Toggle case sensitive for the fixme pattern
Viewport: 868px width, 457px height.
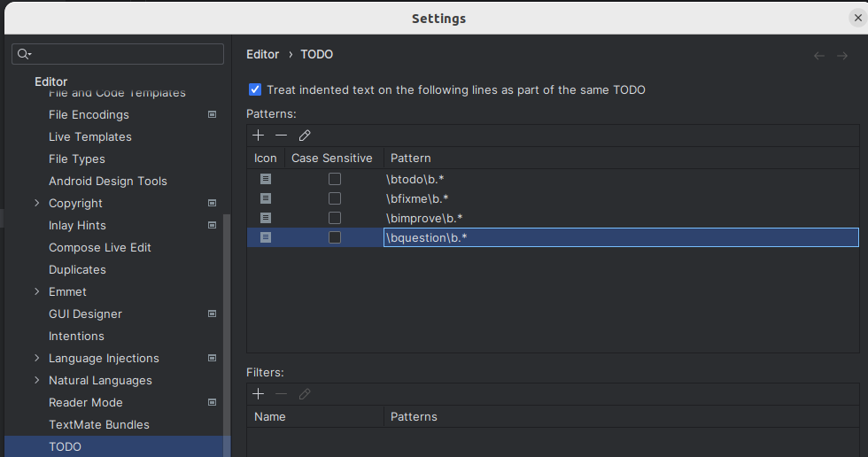[335, 198]
